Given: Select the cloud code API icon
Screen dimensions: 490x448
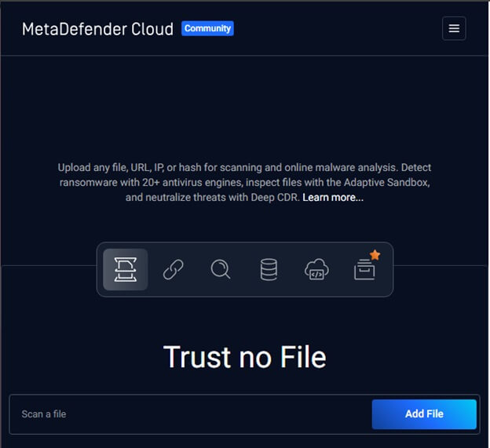Looking at the screenshot, I should click(316, 269).
